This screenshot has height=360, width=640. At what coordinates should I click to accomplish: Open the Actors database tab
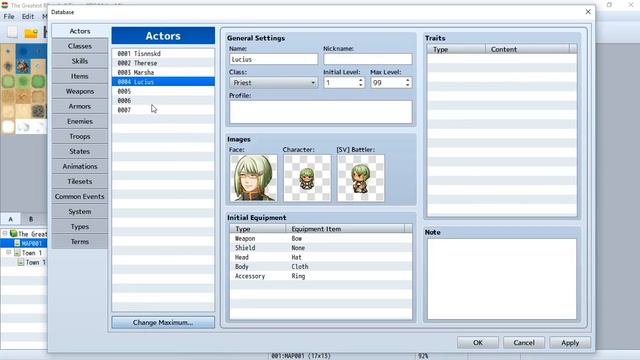click(x=80, y=31)
